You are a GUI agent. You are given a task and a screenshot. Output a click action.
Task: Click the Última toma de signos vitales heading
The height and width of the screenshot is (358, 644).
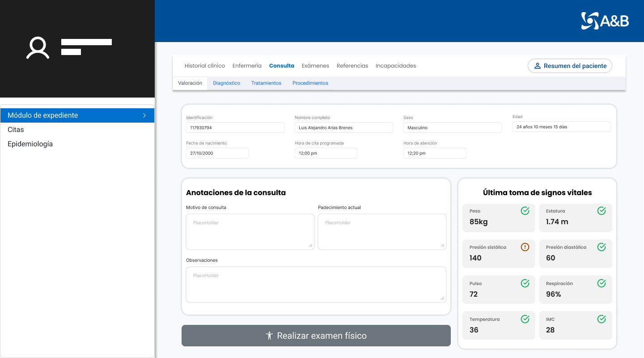[x=537, y=193]
